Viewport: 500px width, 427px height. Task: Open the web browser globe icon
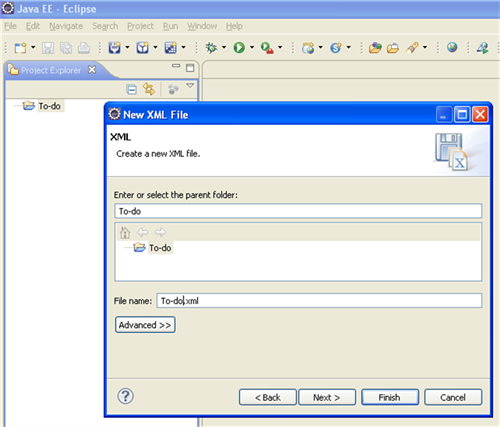click(x=452, y=47)
